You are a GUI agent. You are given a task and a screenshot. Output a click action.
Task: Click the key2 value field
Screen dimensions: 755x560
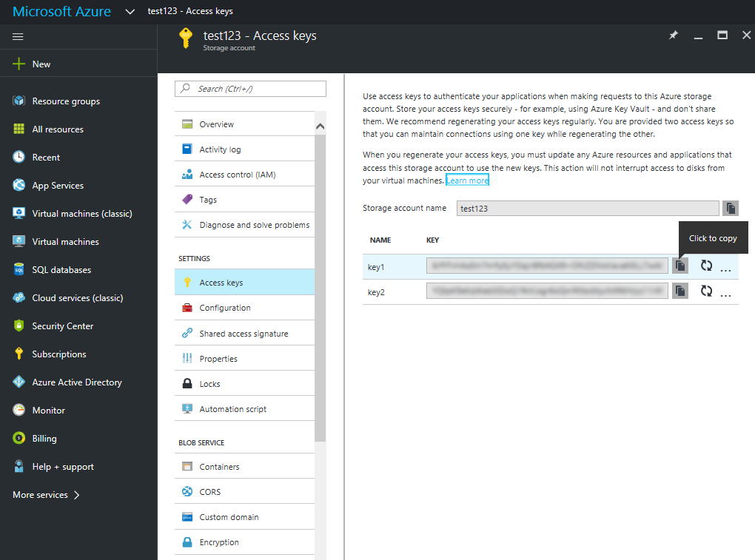(x=547, y=291)
